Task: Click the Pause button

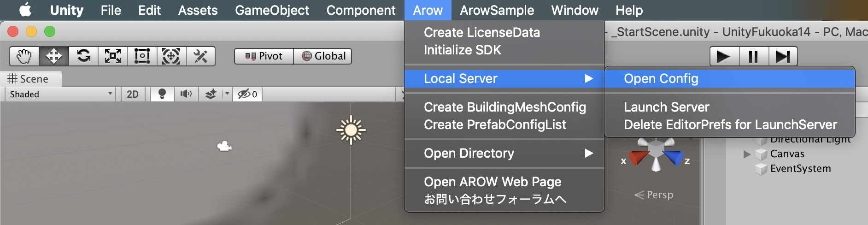Action: coord(753,57)
